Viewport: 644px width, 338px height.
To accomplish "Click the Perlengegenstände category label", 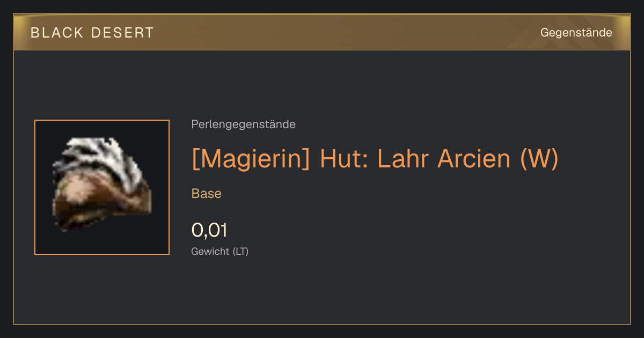I will [243, 124].
